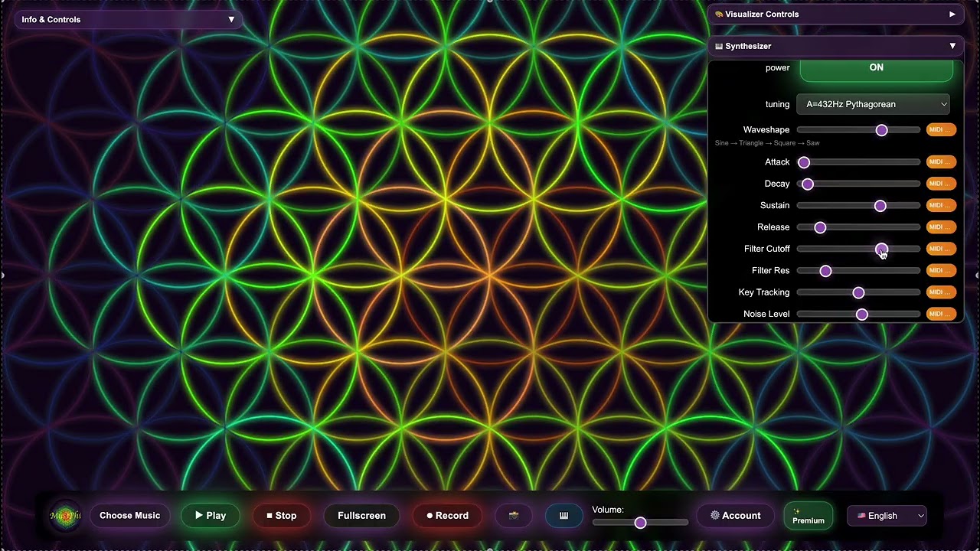Click MIDI button for Decay
This screenshot has width=980, height=551.
[x=941, y=184]
